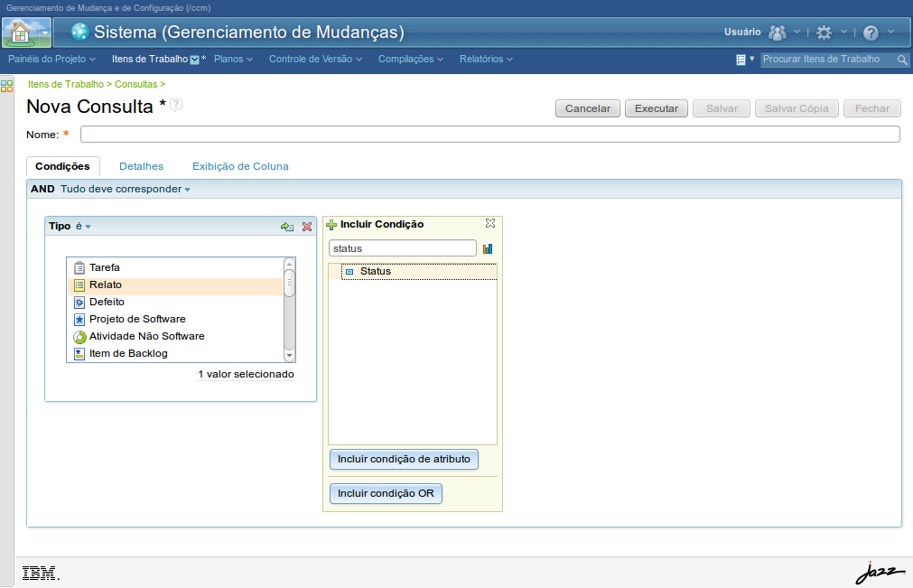Screen dimensions: 913x588
Task: Click the Item de Backlog icon
Action: [79, 353]
